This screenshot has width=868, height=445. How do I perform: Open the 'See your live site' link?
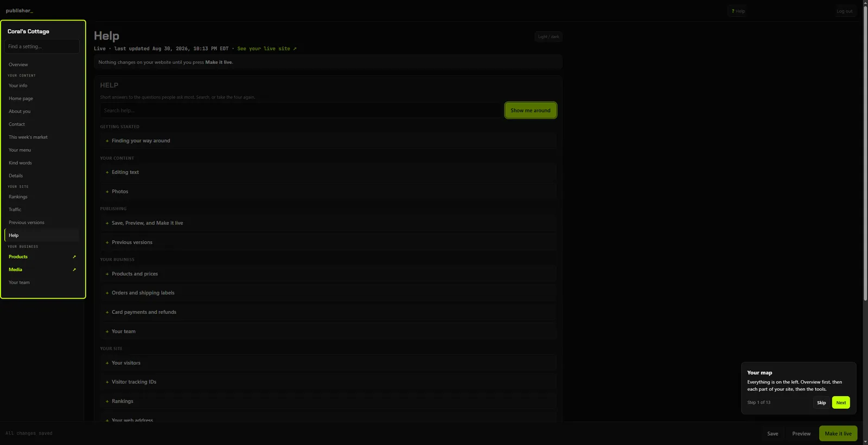pos(267,49)
